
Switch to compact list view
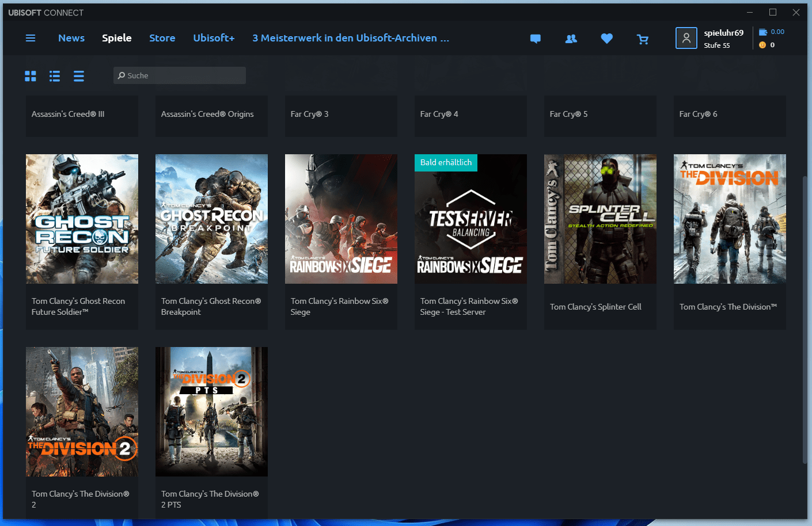click(79, 76)
